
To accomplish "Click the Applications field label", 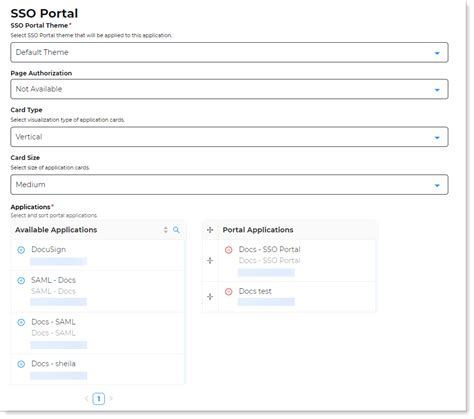I will point(32,207).
